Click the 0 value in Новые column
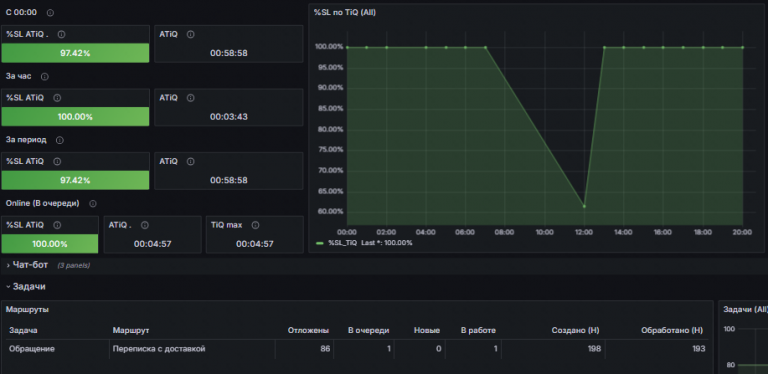The height and width of the screenshot is (374, 768). pyautogui.click(x=438, y=349)
